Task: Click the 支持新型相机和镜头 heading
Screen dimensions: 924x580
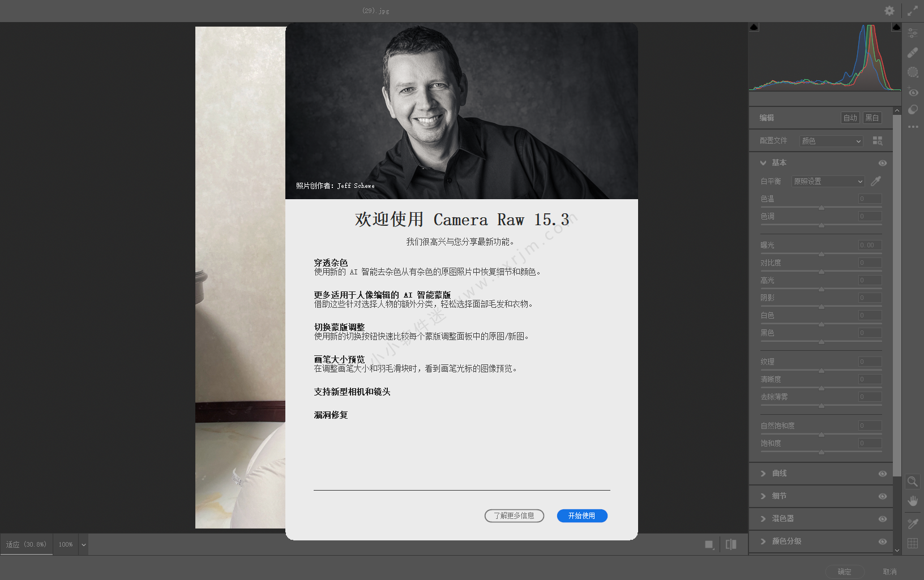Action: (x=352, y=392)
